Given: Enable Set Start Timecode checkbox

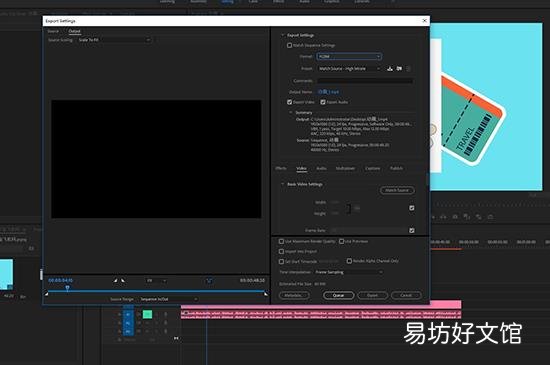Looking at the screenshot, I should coord(281,262).
